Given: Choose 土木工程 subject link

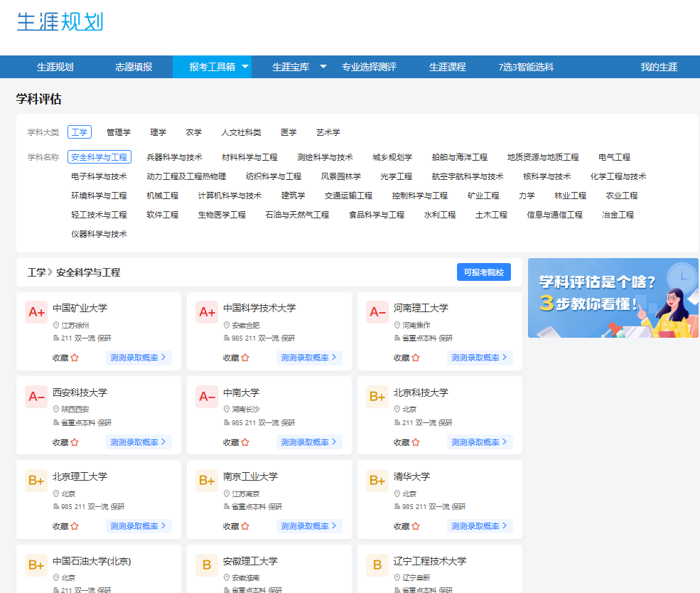Looking at the screenshot, I should click(x=491, y=215).
